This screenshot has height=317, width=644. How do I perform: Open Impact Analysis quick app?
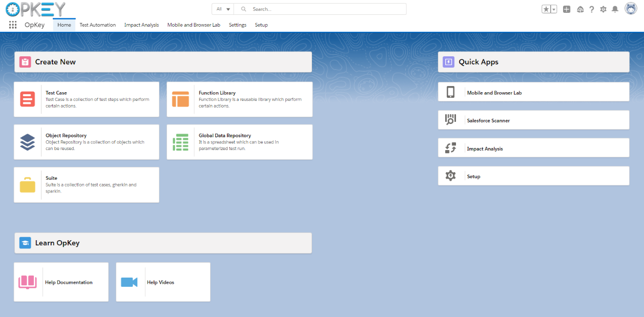click(485, 149)
